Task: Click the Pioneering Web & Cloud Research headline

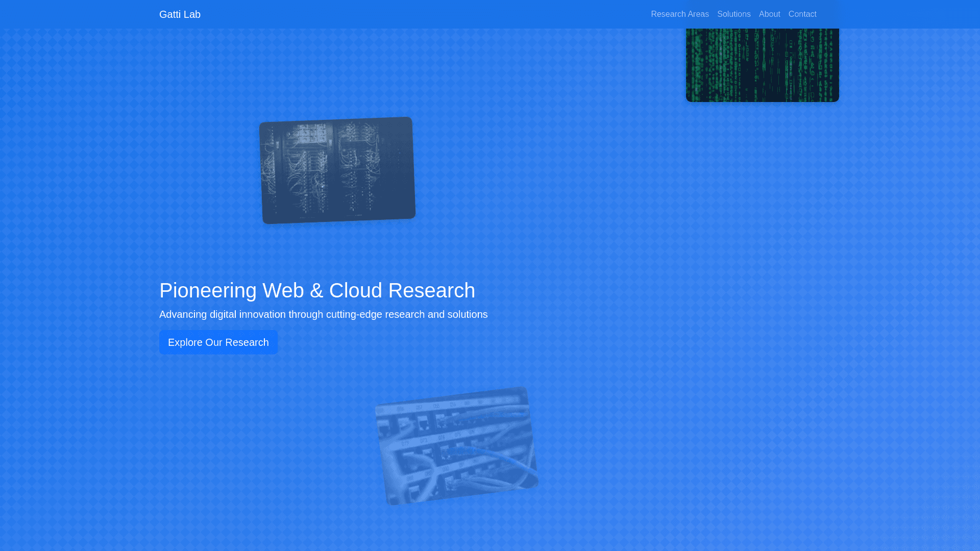Action: click(x=317, y=290)
